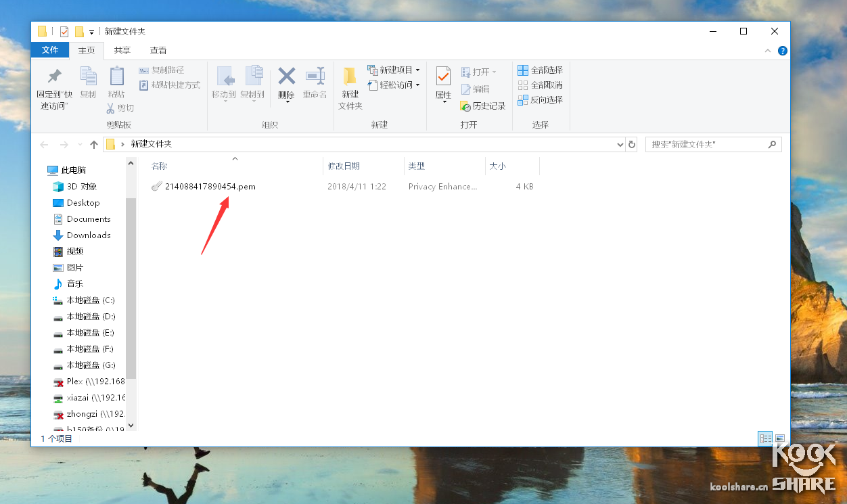
Task: Click 全部取消 to clear selection
Action: pos(539,85)
